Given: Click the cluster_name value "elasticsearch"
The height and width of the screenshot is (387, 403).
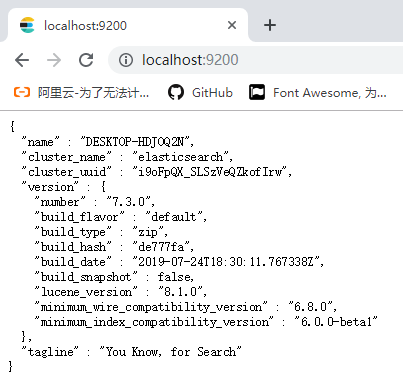Looking at the screenshot, I should point(182,157).
